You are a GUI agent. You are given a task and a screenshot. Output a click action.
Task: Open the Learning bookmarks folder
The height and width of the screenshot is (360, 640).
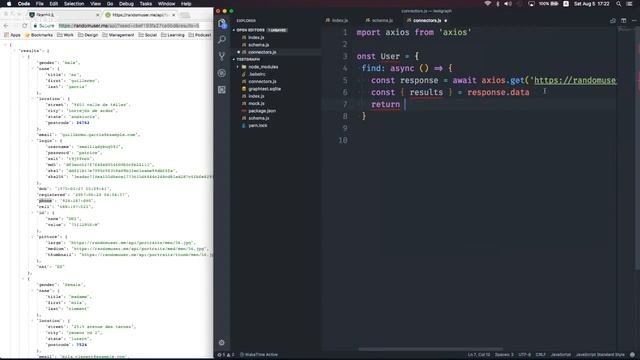pyautogui.click(x=173, y=35)
